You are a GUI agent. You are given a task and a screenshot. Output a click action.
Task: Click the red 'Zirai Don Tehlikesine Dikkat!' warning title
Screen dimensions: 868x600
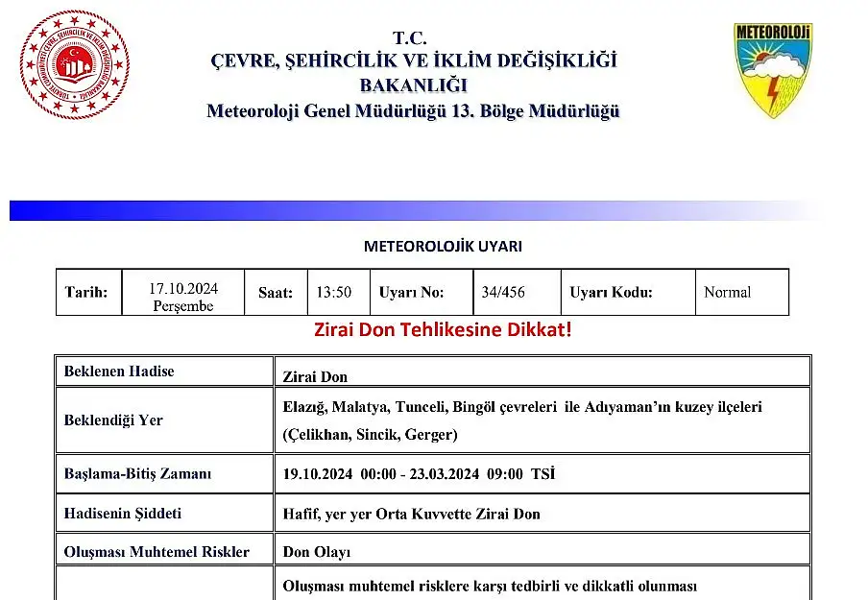click(x=443, y=330)
